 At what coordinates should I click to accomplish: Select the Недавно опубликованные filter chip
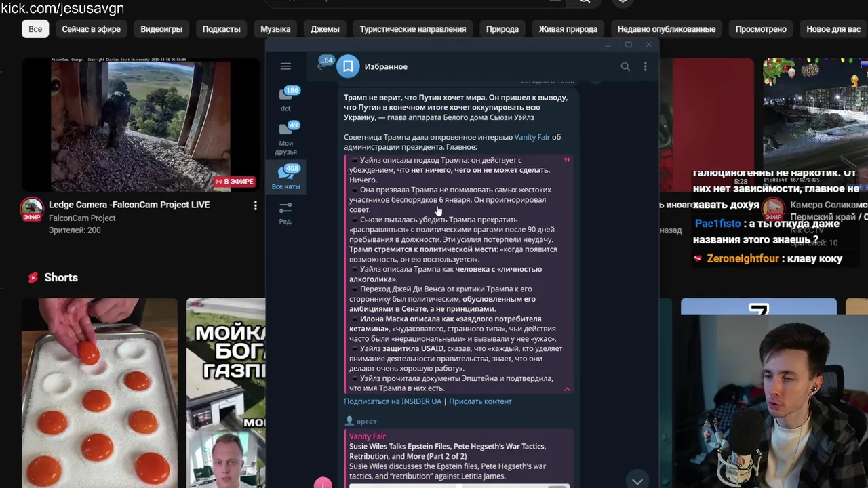(x=667, y=29)
